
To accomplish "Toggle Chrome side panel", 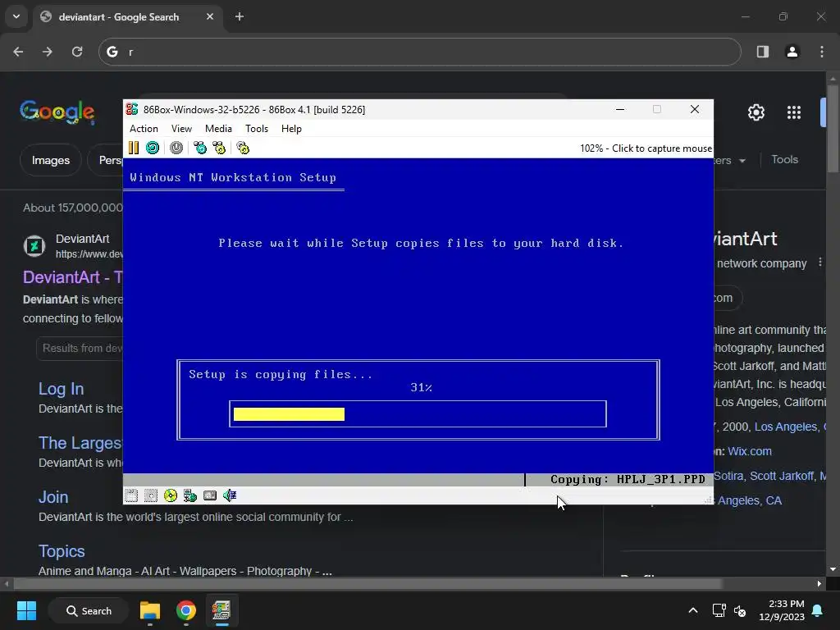I will click(763, 52).
